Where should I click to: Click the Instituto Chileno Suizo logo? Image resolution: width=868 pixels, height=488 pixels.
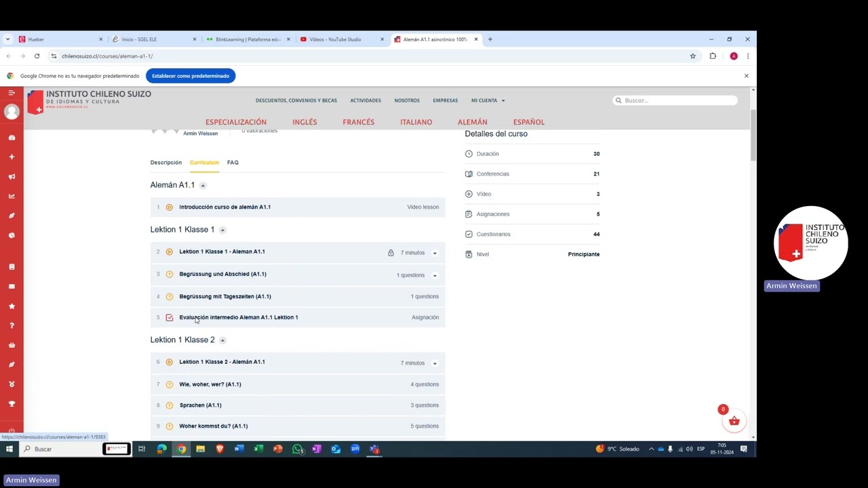tap(89, 101)
